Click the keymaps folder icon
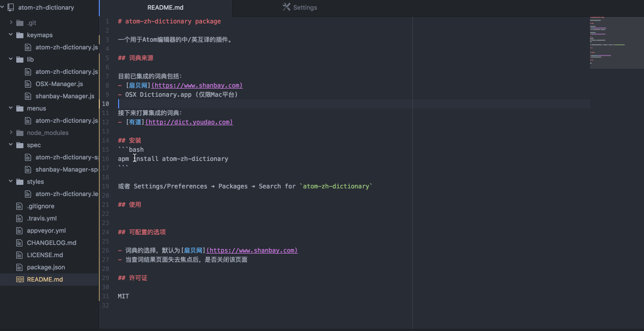 [x=20, y=35]
